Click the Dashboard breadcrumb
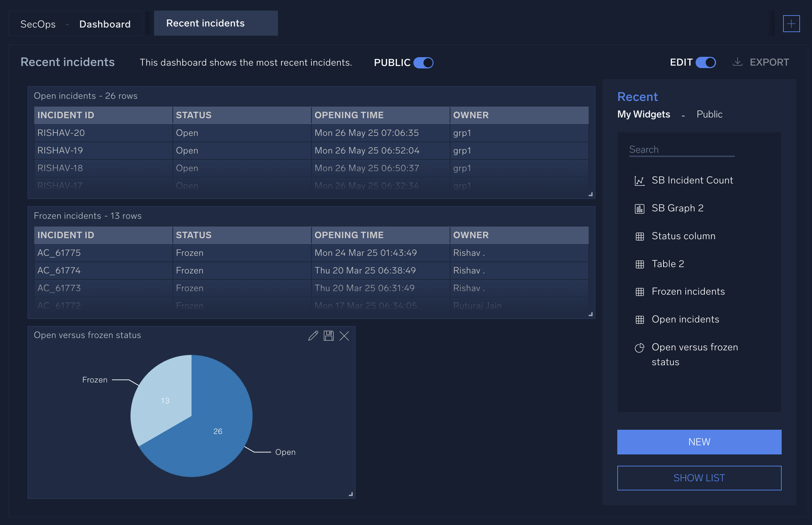Screen dimensions: 812x525 click(105, 24)
